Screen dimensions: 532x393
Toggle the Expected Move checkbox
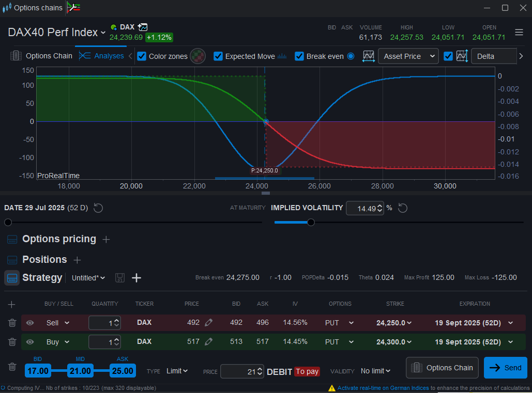point(218,56)
